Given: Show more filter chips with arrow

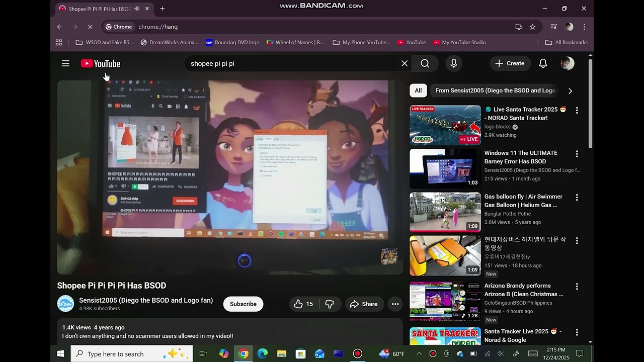Looking at the screenshot, I should tap(570, 91).
